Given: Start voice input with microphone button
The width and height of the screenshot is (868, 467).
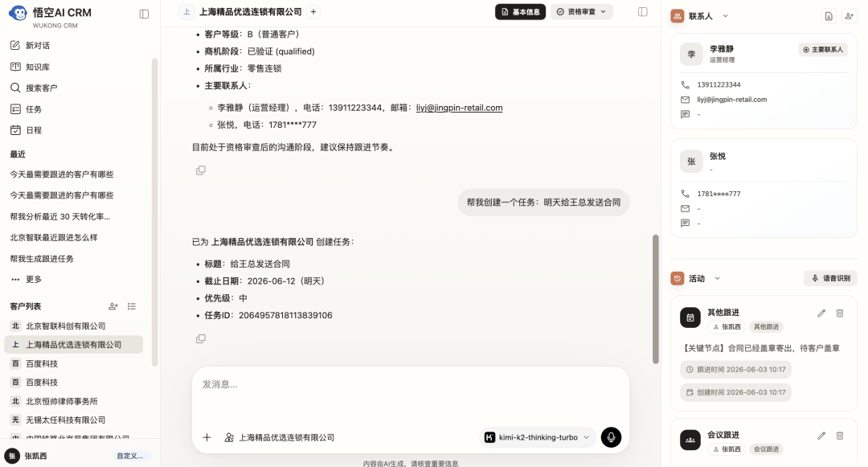Looking at the screenshot, I should [611, 438].
